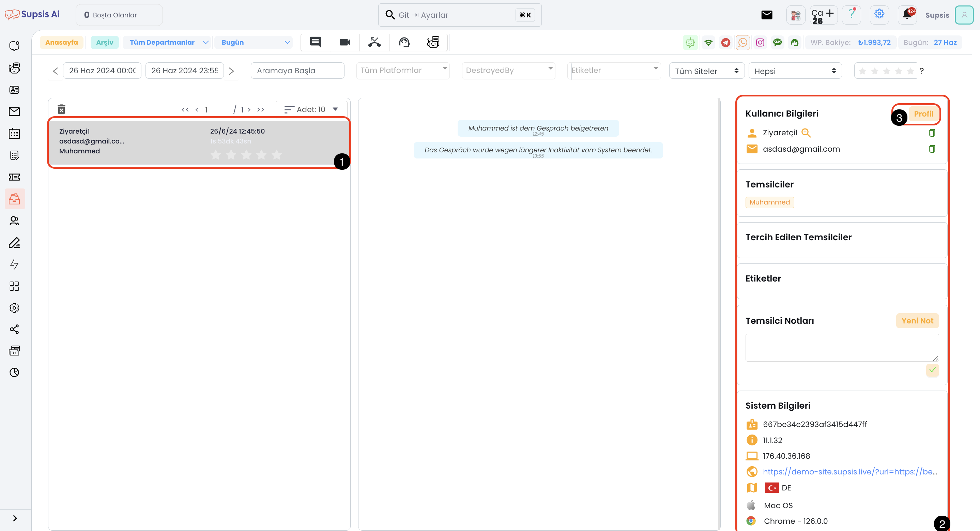This screenshot has width=980, height=531.
Task: Edit the end date 26 Haz 2024 23:59
Action: pyautogui.click(x=184, y=71)
